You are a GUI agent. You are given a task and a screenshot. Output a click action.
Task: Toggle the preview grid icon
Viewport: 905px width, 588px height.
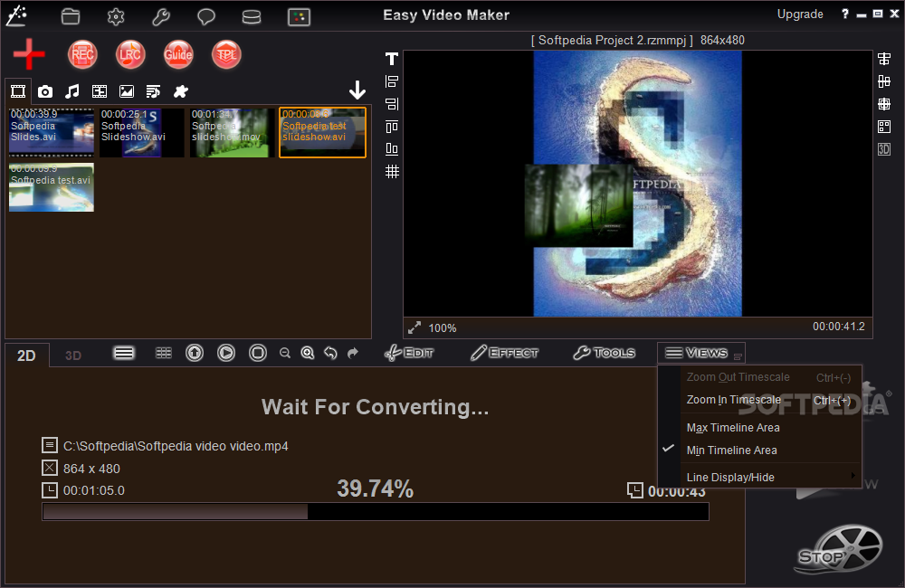(x=392, y=171)
